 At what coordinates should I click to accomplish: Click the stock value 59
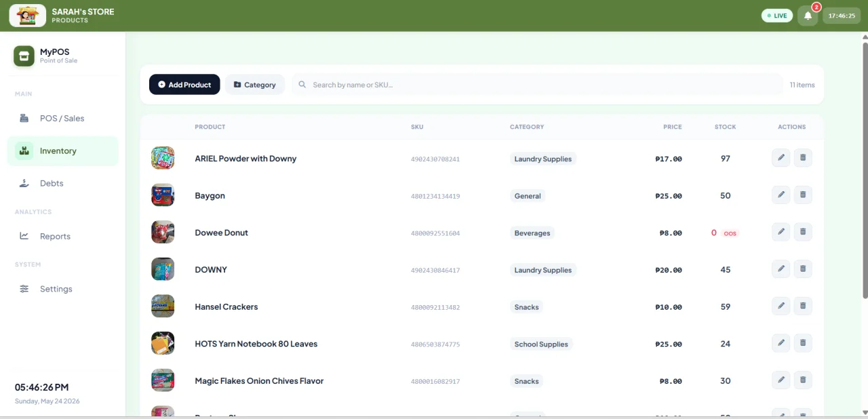click(726, 306)
